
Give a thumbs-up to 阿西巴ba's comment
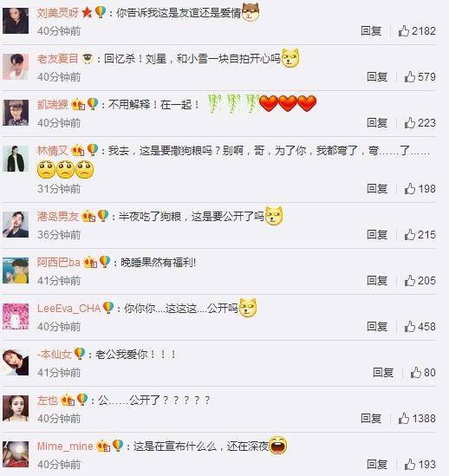click(420, 281)
